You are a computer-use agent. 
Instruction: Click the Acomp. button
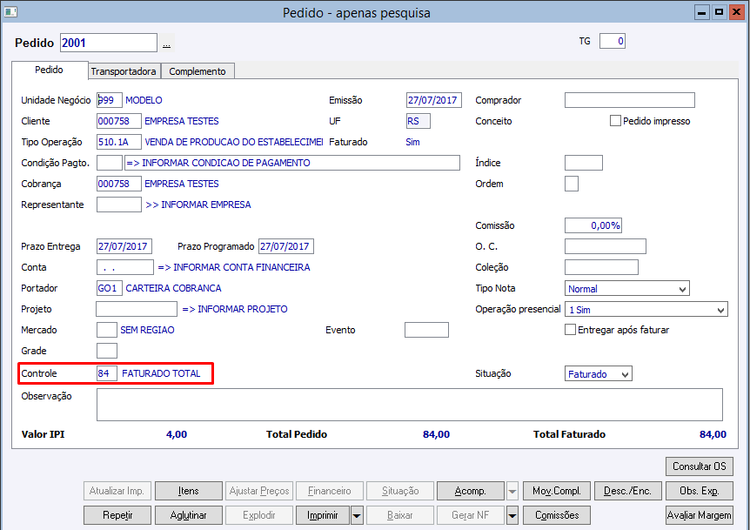pyautogui.click(x=471, y=491)
